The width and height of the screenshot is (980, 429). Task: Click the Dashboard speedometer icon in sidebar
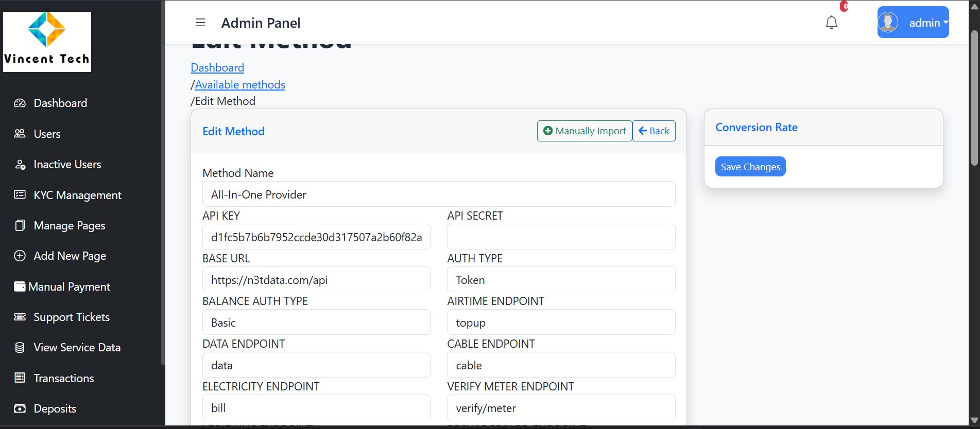click(x=20, y=103)
